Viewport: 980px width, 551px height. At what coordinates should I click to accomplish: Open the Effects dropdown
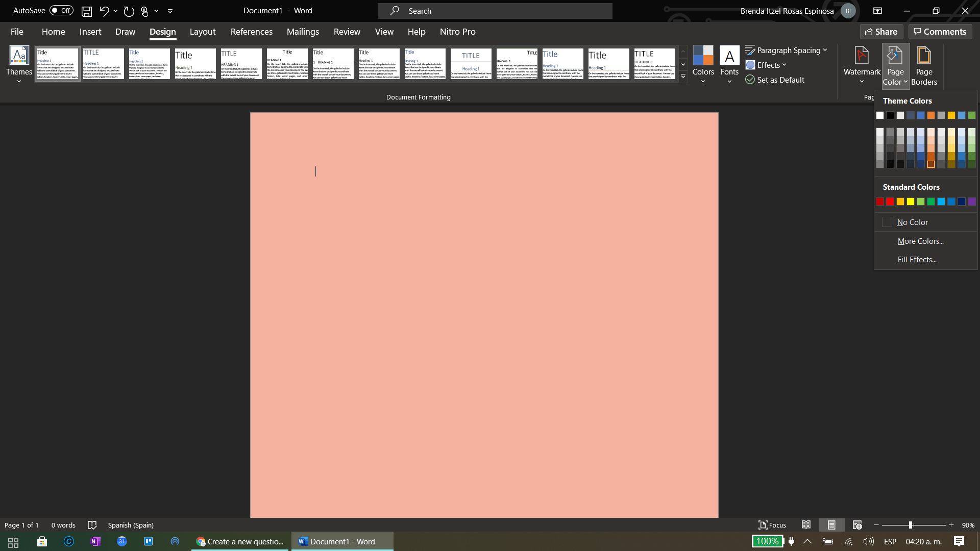coord(766,65)
